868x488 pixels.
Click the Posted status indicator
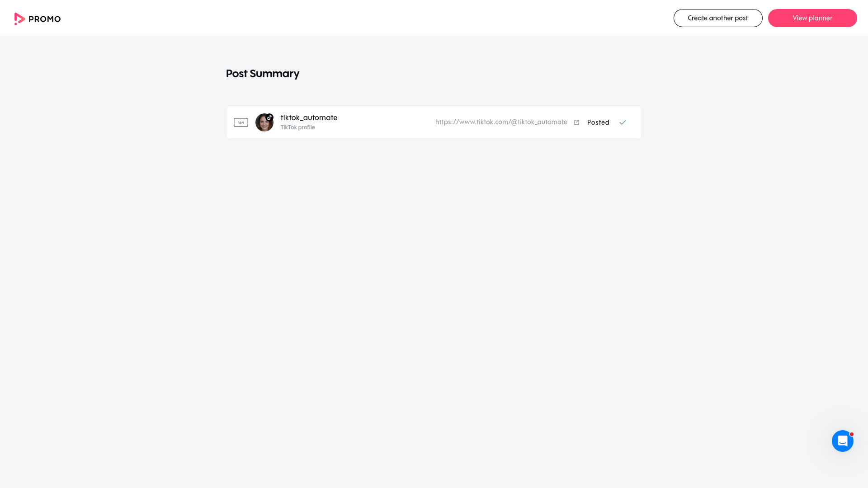point(598,122)
